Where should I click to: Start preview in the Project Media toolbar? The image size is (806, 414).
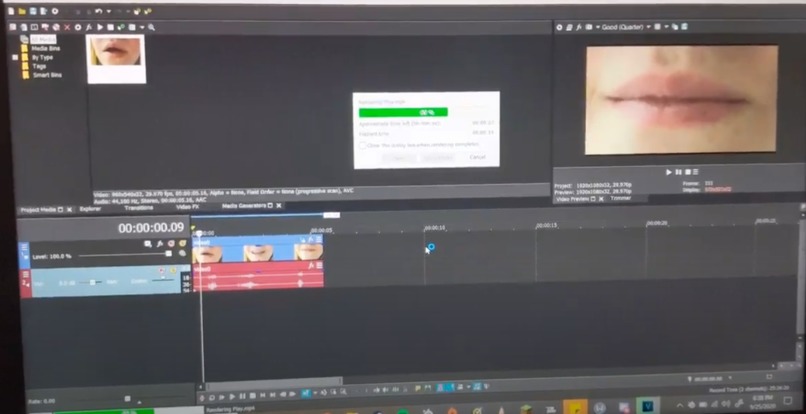(100, 27)
